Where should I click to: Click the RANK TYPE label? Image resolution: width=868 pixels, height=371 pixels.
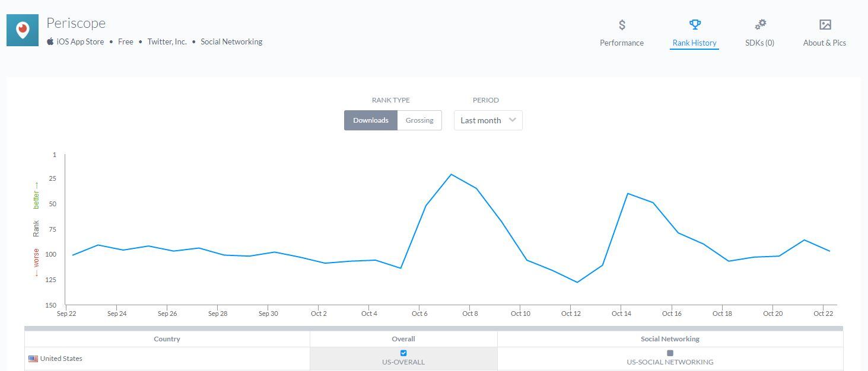click(391, 100)
